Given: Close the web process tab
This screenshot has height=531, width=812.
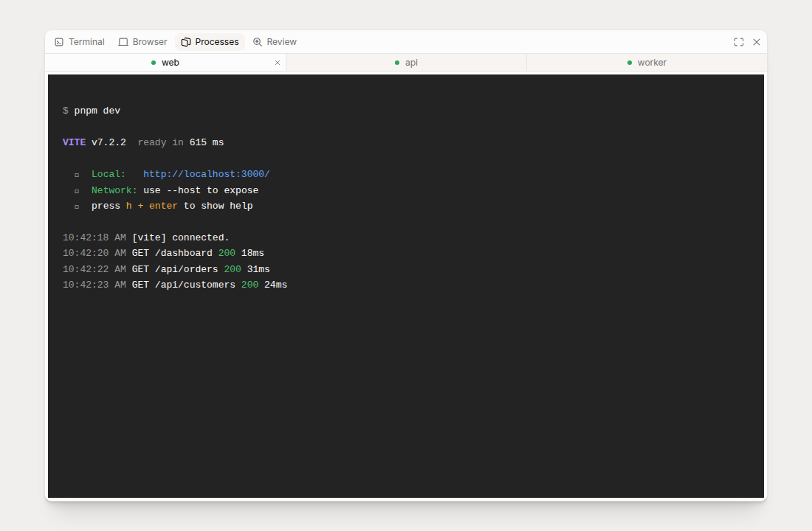Looking at the screenshot, I should point(278,63).
